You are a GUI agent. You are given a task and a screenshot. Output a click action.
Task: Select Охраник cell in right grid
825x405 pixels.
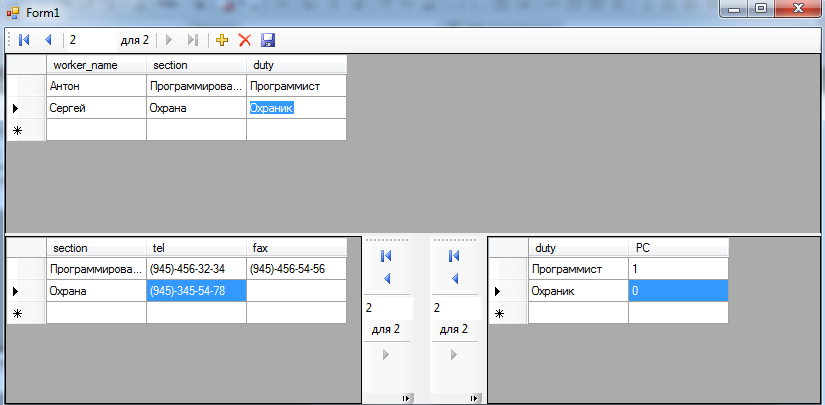(578, 291)
